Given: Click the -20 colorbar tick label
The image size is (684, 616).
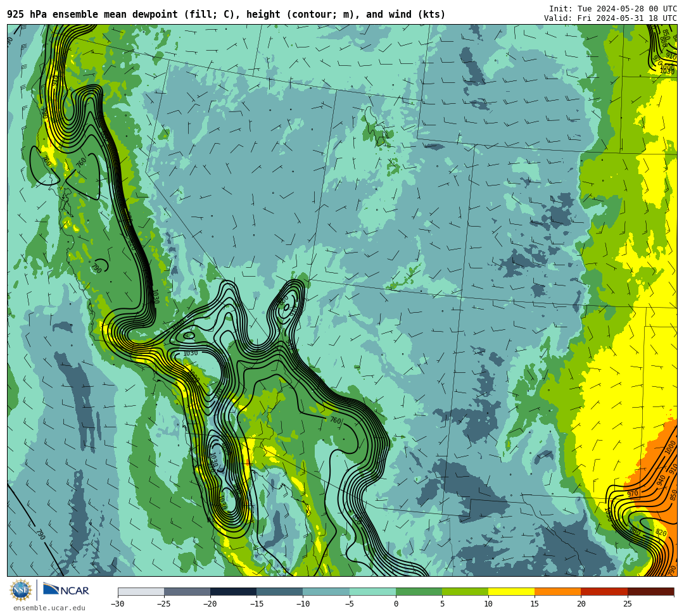Looking at the screenshot, I should 210,604.
